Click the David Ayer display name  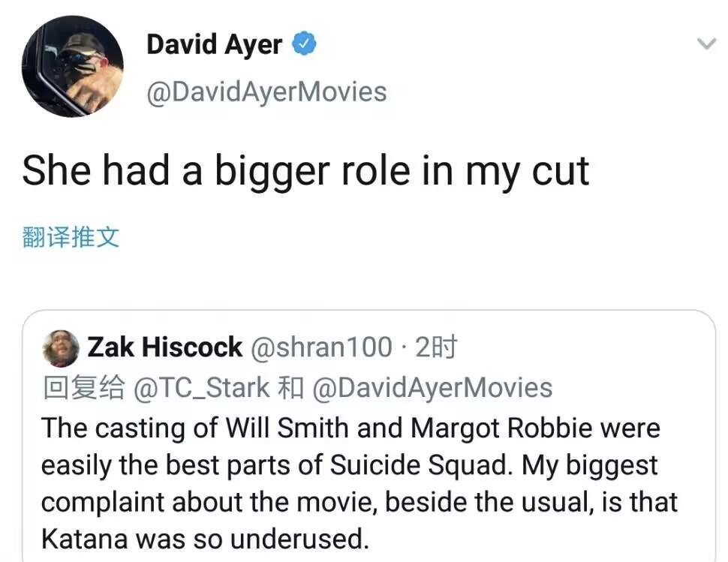tap(214, 45)
